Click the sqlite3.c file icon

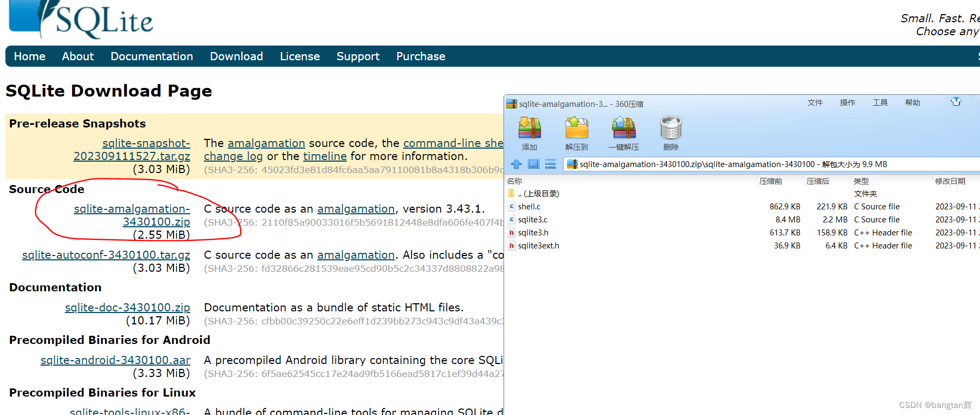pyautogui.click(x=512, y=220)
